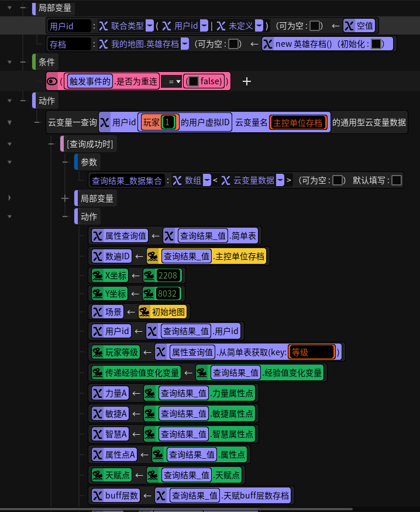Click the 用户id variable name field
The width and height of the screenshot is (420, 512).
[x=70, y=26]
